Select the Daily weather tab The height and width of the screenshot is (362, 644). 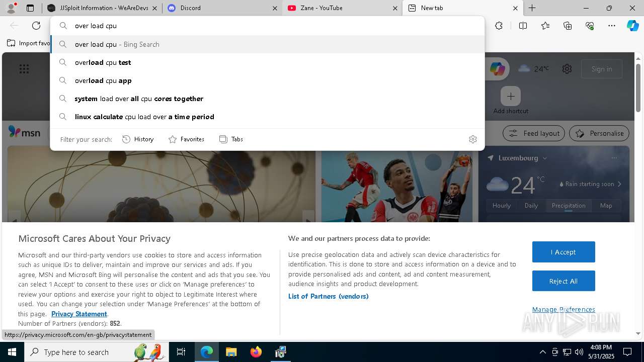coord(531,206)
